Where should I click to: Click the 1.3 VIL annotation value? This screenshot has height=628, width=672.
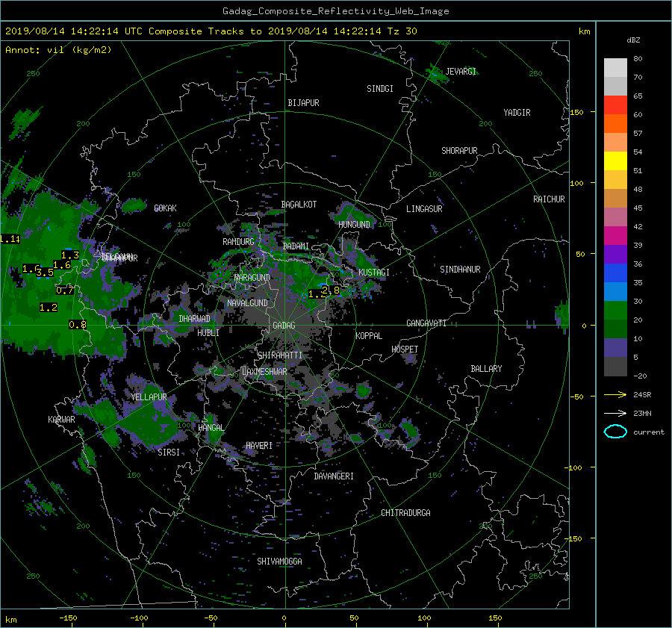click(x=70, y=255)
